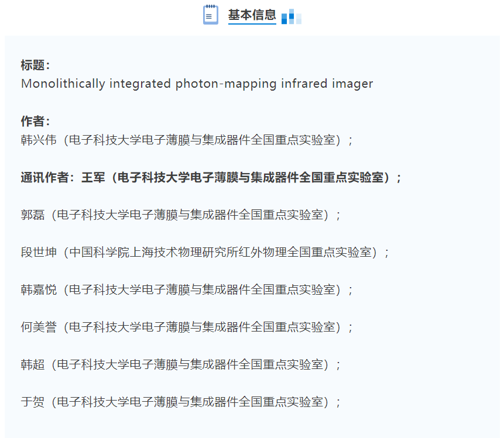Click the author line 何美誉
Image resolution: width=504 pixels, height=438 pixels.
(187, 327)
